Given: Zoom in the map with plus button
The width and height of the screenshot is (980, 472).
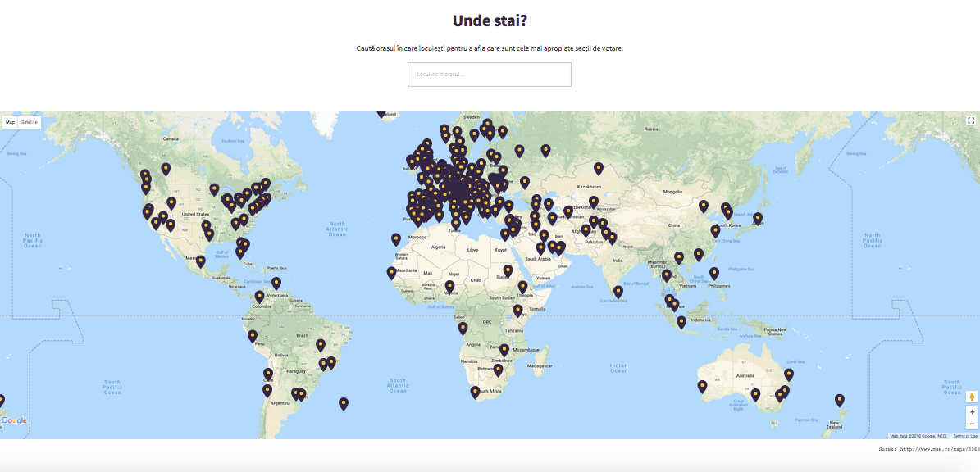Looking at the screenshot, I should pyautogui.click(x=971, y=412).
